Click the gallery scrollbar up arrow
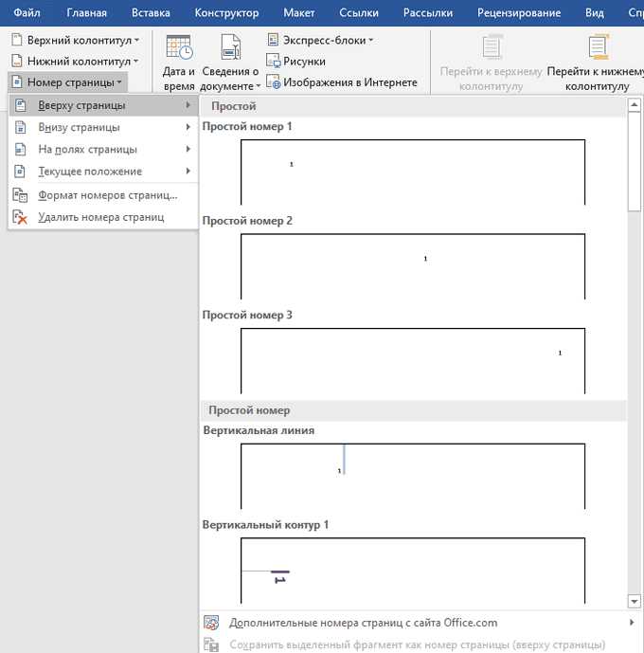The width and height of the screenshot is (644, 653). 635,104
